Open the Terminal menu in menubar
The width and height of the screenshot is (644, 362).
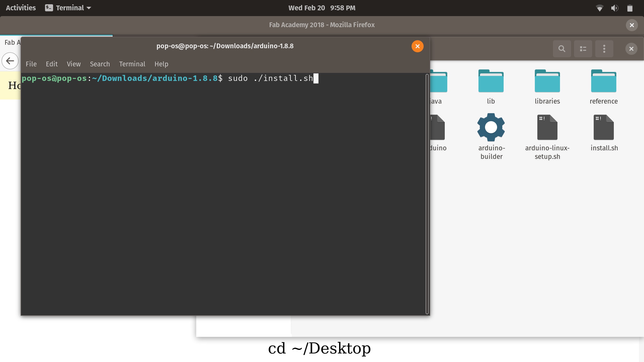point(132,64)
